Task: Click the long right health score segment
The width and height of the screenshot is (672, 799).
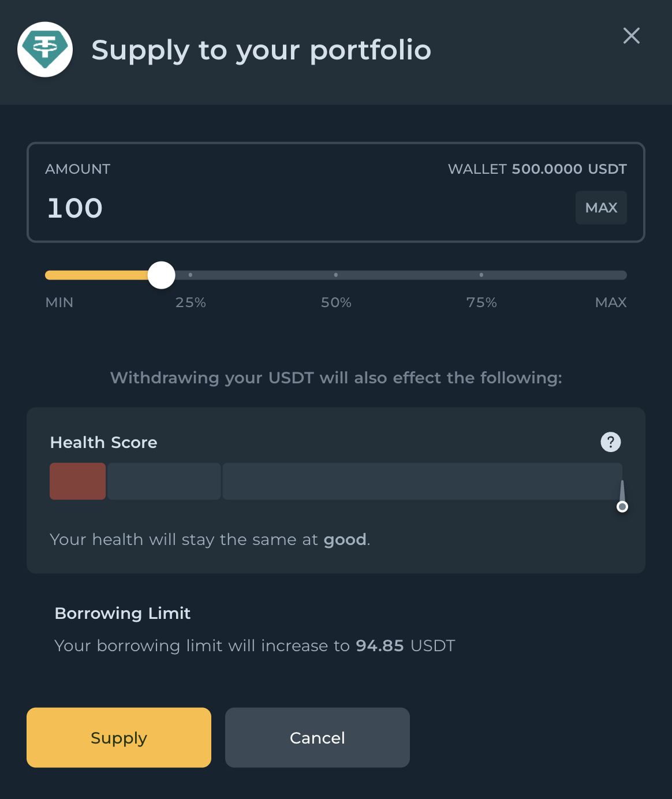Action: 421,481
